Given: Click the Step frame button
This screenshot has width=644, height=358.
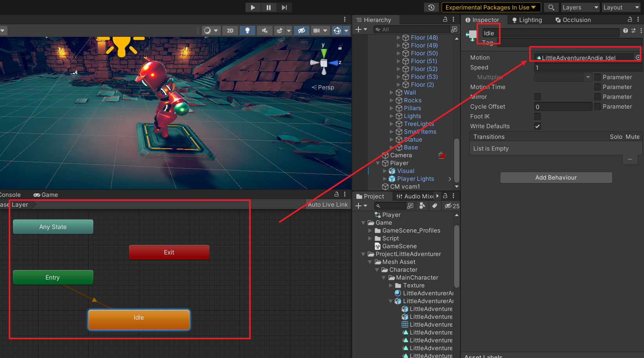Looking at the screenshot, I should [x=284, y=7].
